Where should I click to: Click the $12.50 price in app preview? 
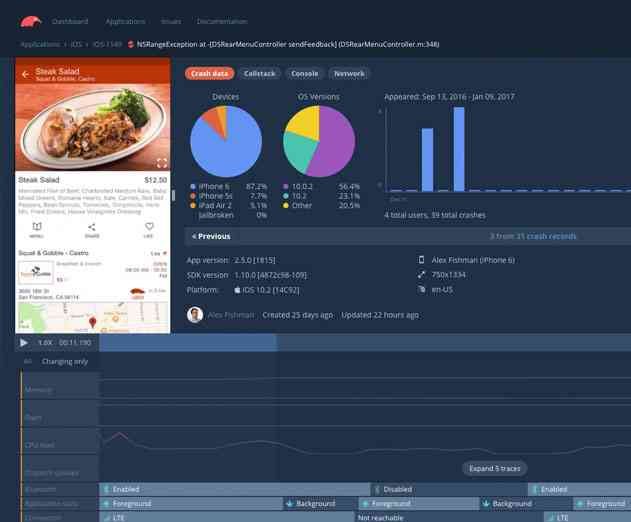(155, 180)
